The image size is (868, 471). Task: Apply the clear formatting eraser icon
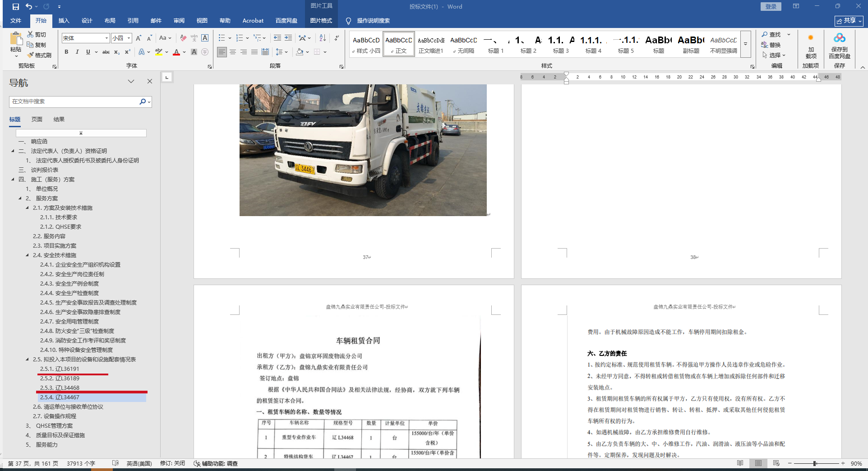click(x=183, y=38)
